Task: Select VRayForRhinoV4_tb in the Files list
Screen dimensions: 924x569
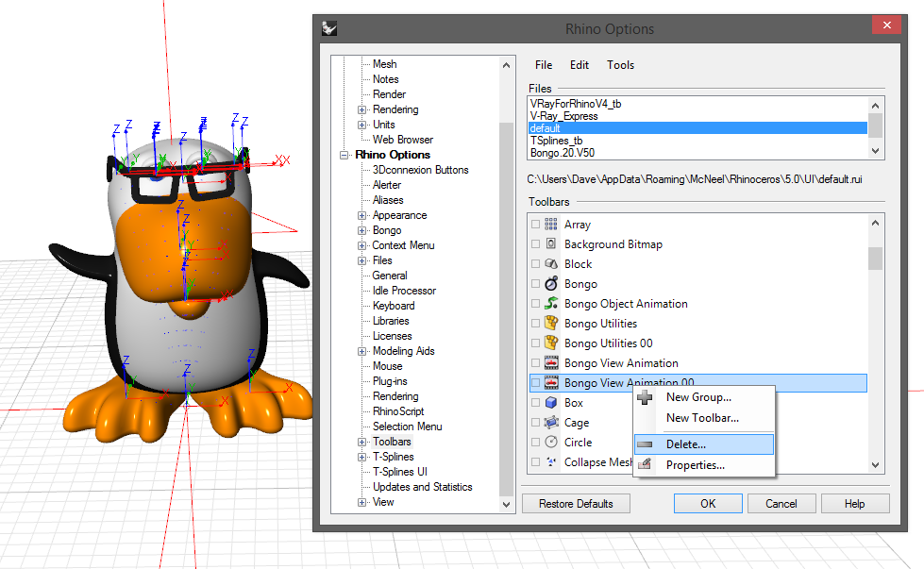Action: (x=576, y=104)
